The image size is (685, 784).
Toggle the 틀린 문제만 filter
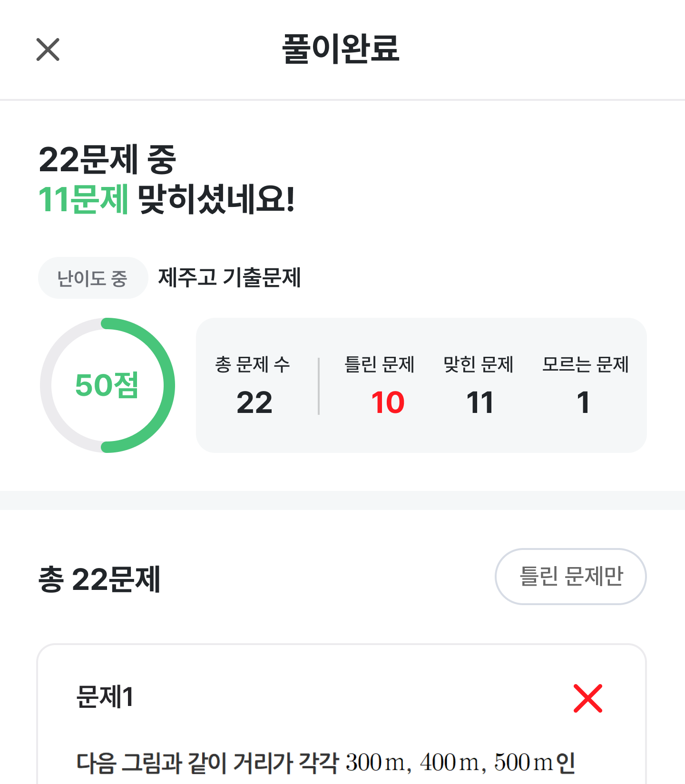click(570, 576)
